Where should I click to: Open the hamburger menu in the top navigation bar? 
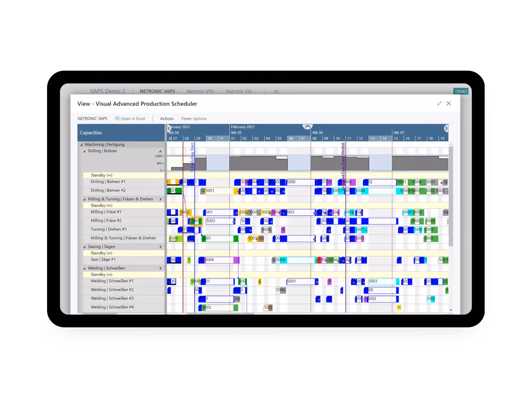(276, 91)
